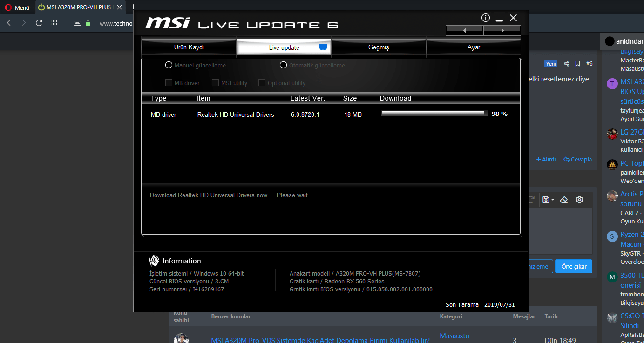Image resolution: width=644 pixels, height=343 pixels.
Task: Click version 6.0.8720.1 in driver row
Action: click(x=305, y=114)
